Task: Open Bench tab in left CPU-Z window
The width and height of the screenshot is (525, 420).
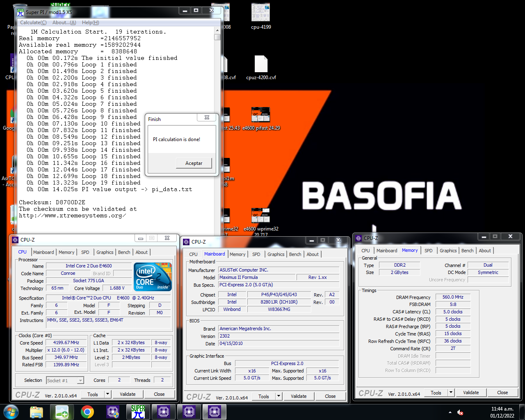Action: pyautogui.click(x=124, y=252)
